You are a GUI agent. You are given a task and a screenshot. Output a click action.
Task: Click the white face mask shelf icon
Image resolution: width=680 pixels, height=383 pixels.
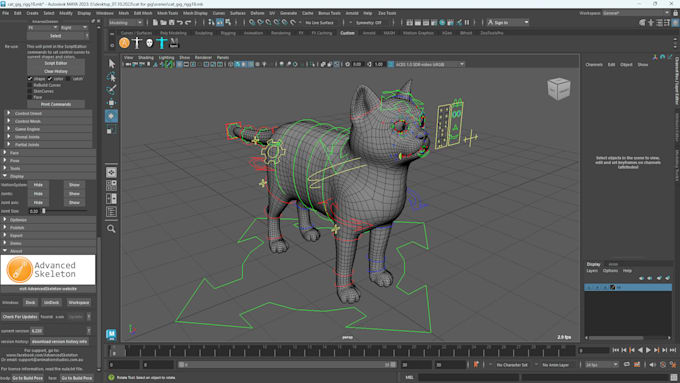pos(150,43)
